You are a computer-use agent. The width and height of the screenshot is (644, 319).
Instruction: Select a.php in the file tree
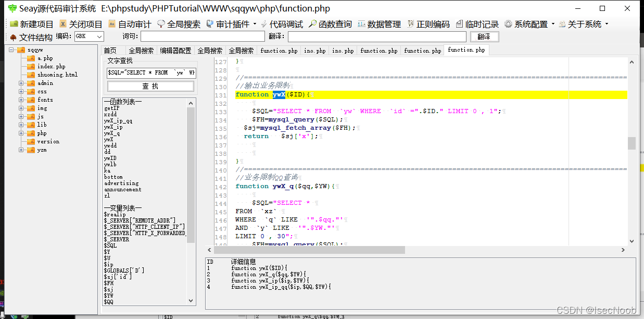coord(45,58)
